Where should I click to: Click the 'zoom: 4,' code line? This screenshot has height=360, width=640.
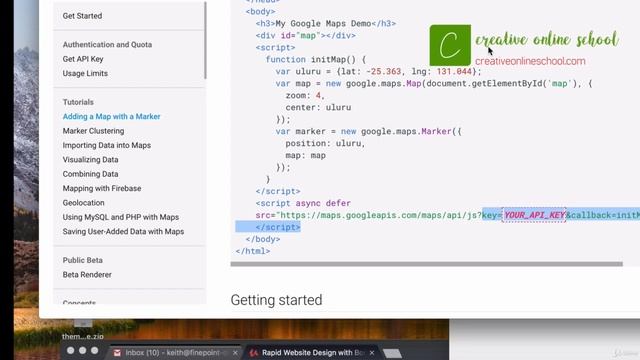(x=305, y=96)
